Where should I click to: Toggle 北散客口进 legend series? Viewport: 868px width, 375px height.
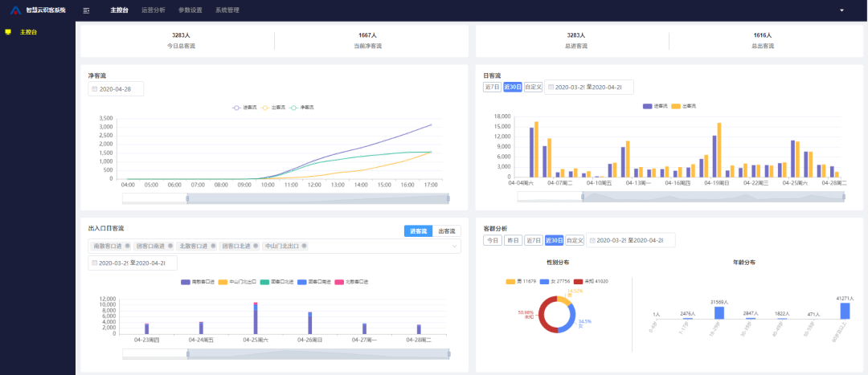tap(351, 282)
